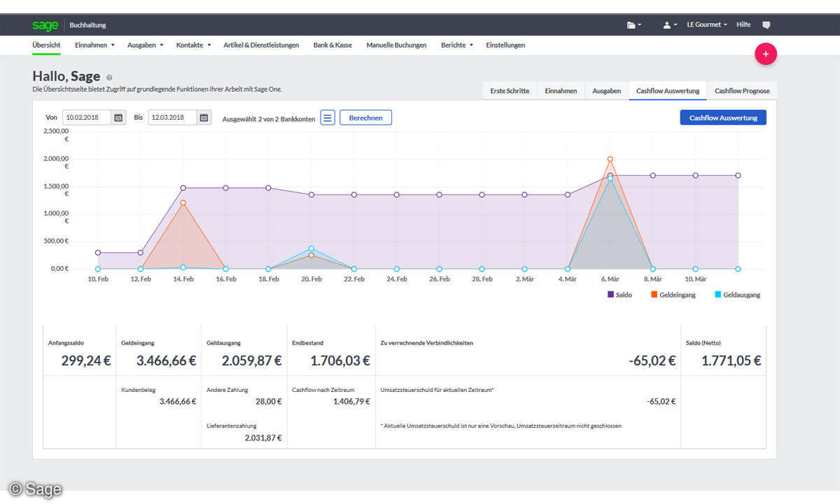The height and width of the screenshot is (504, 840).
Task: Expand the Berichte menu
Action: click(456, 45)
